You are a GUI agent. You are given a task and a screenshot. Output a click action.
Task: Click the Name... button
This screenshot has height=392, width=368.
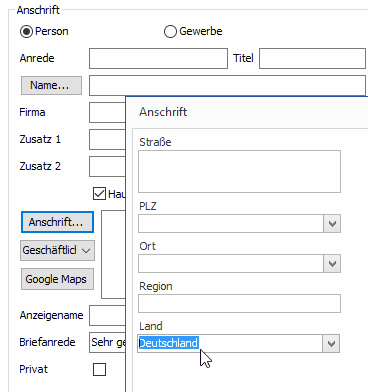tap(51, 85)
